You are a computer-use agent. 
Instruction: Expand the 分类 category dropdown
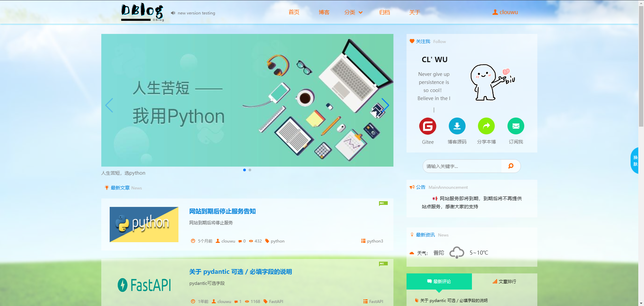tap(353, 12)
